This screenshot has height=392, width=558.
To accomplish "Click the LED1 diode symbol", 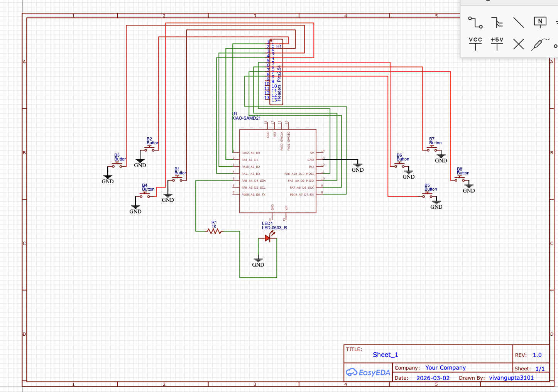I will coord(267,238).
